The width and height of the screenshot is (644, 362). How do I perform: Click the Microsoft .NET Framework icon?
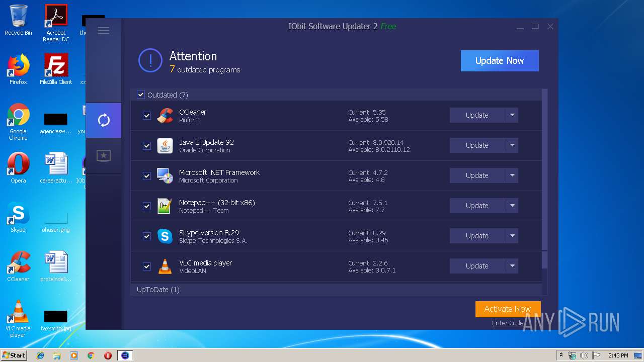(x=165, y=176)
